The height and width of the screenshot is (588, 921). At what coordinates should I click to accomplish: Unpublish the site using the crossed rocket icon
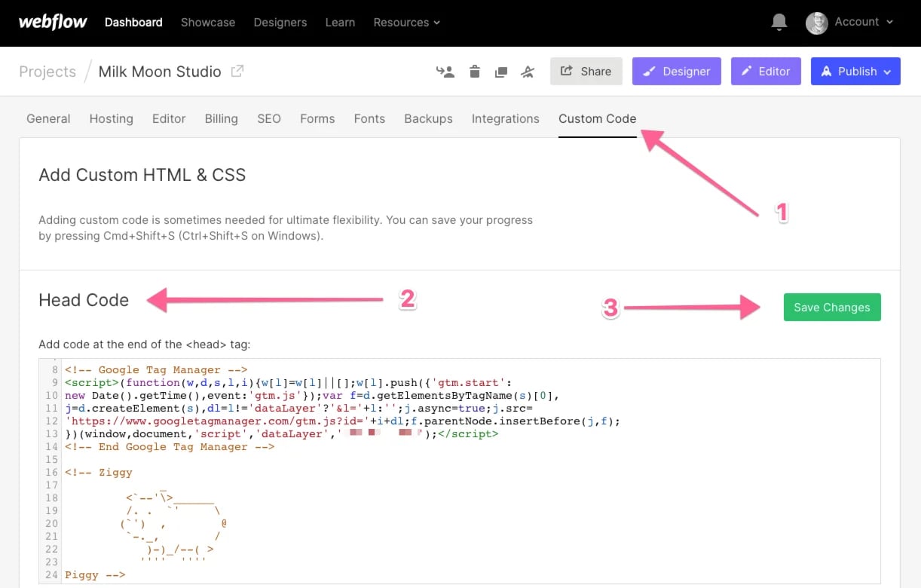tap(528, 71)
